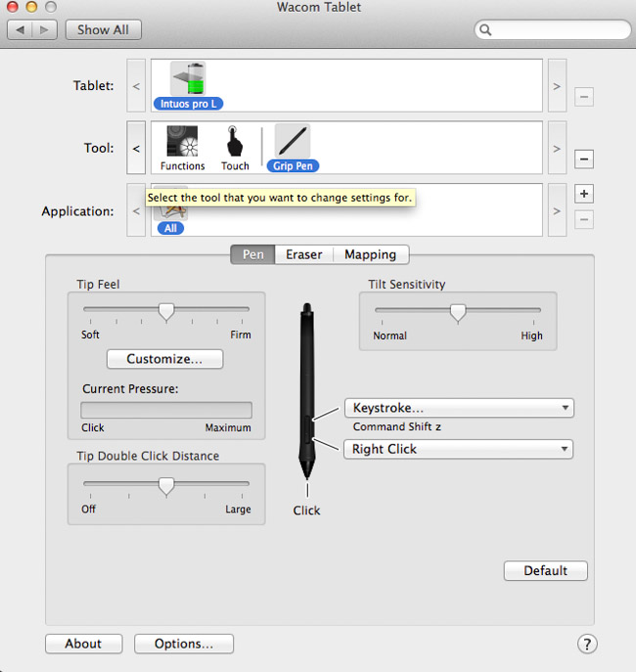Click the Customize... tip feel button

click(164, 359)
